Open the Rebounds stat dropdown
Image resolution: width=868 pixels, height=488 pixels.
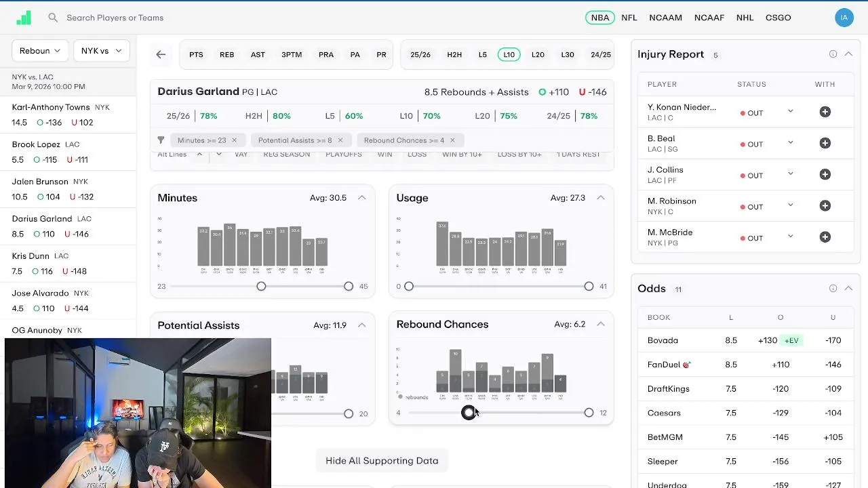pos(40,51)
